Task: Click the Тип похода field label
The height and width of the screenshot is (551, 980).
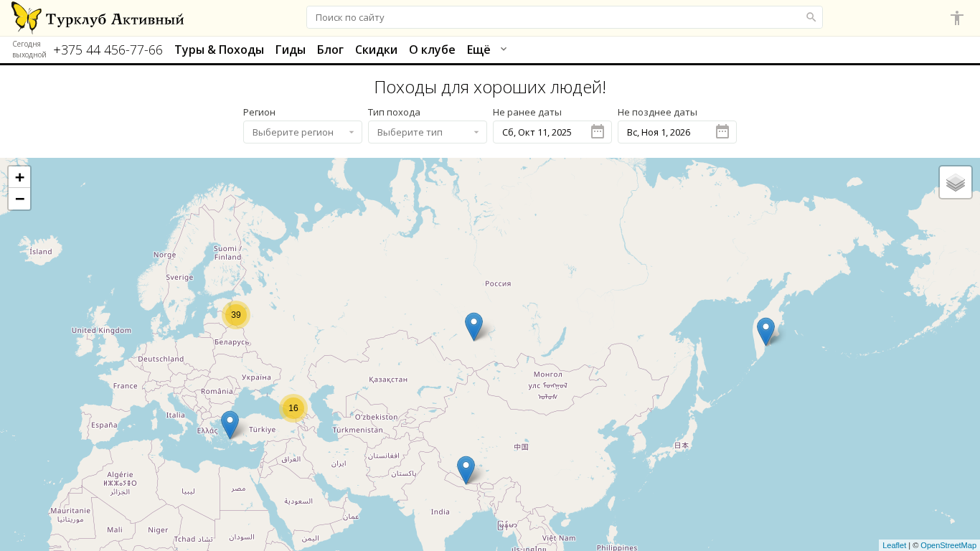Action: click(x=394, y=112)
